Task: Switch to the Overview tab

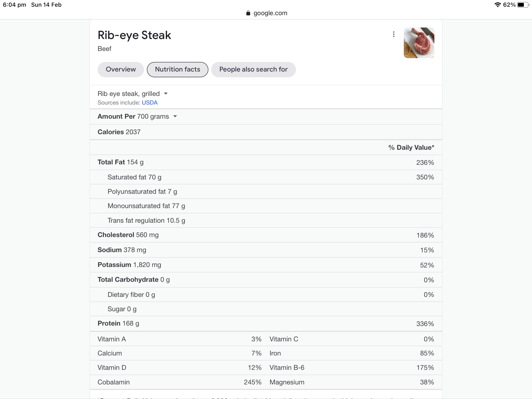Action: point(121,70)
